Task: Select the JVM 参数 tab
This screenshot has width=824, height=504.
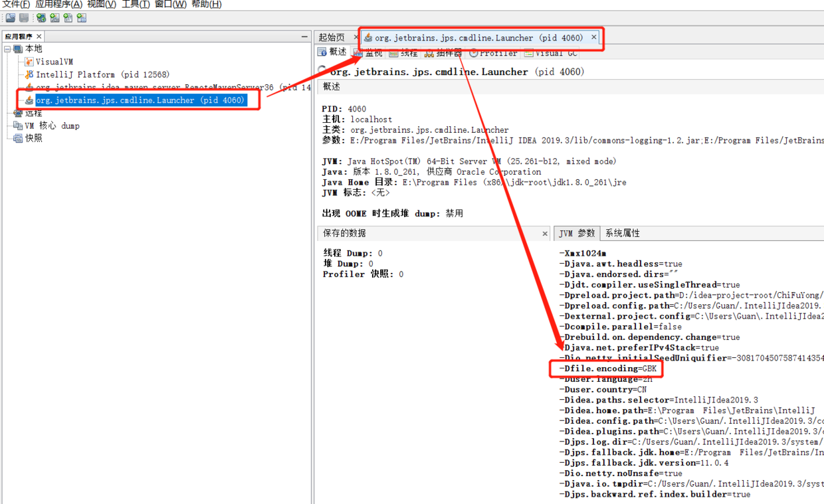Action: 577,233
